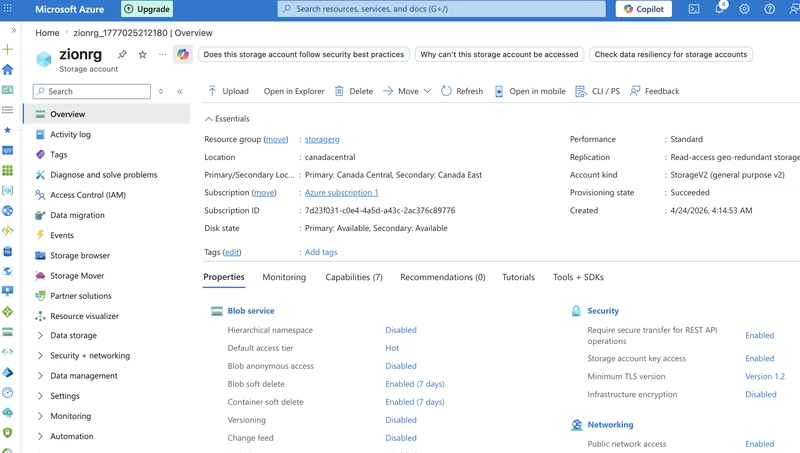Collapse the resource menu with double-chevron
The height and width of the screenshot is (453, 800).
tap(180, 91)
